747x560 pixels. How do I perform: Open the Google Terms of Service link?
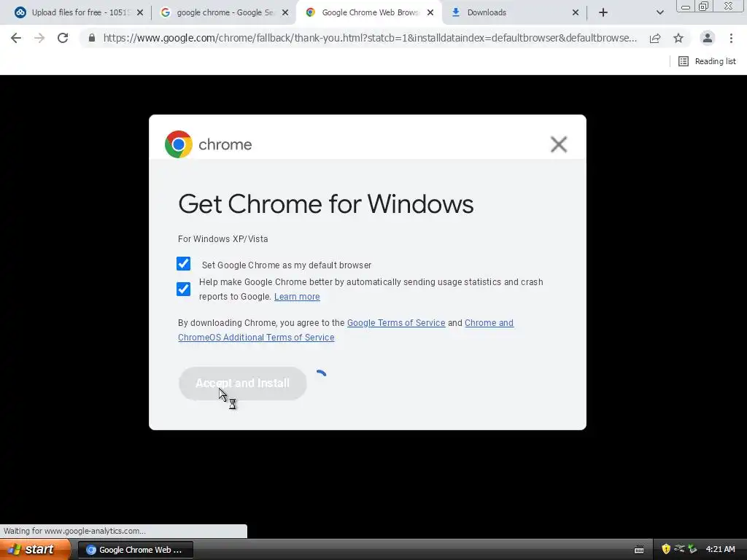[x=396, y=322]
